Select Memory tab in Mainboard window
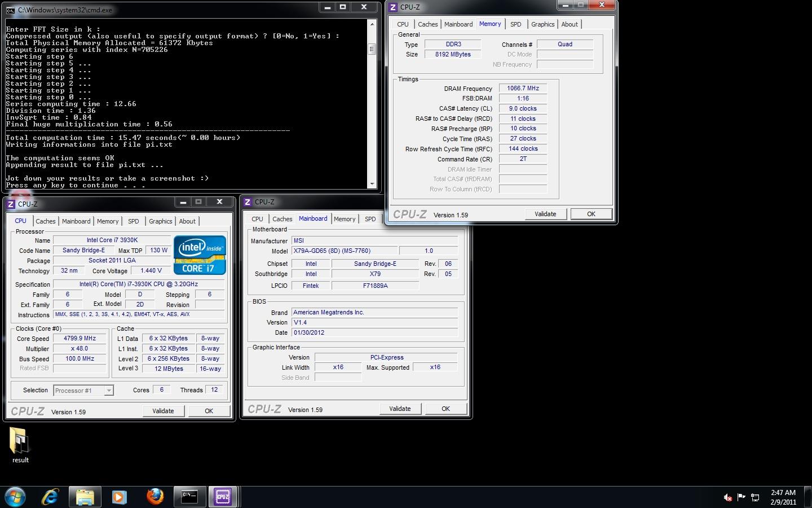This screenshot has height=508, width=812. (345, 219)
